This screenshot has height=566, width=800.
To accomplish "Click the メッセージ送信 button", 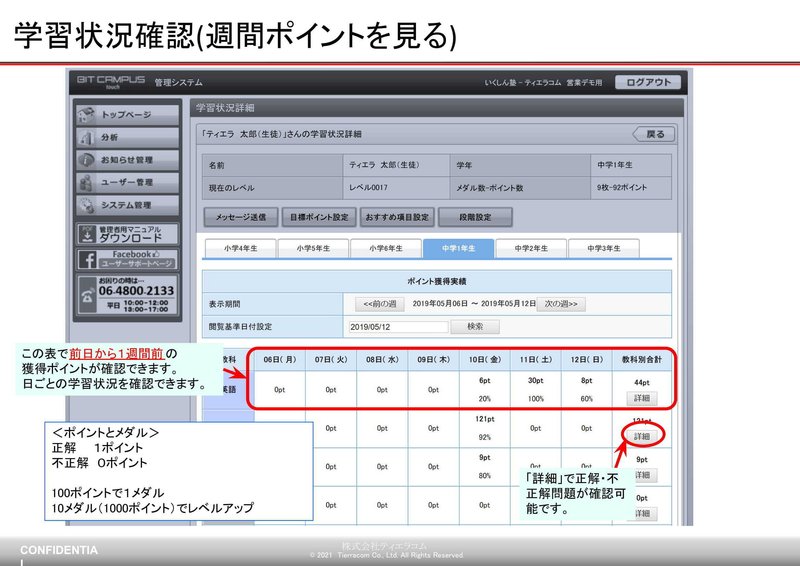I will tap(241, 217).
